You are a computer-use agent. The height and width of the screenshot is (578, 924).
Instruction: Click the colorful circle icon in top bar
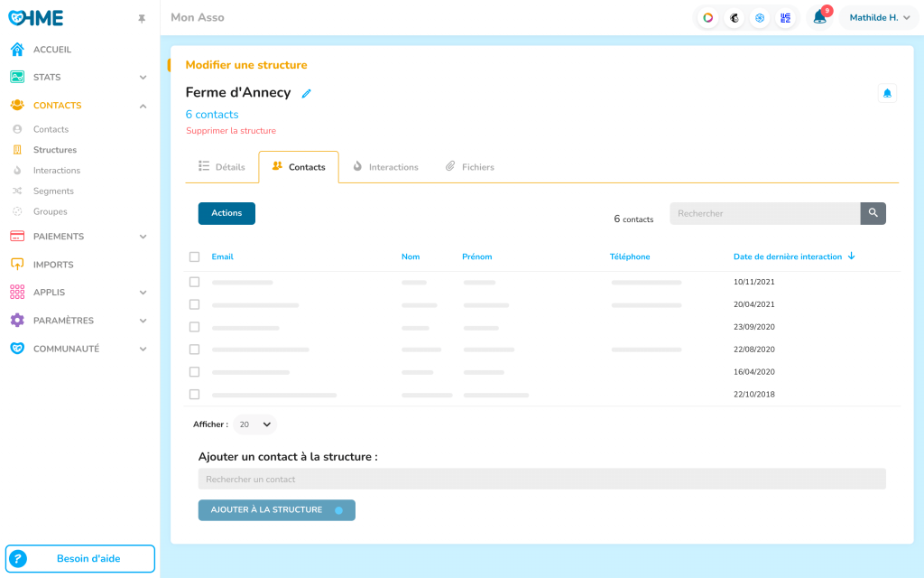(x=708, y=18)
